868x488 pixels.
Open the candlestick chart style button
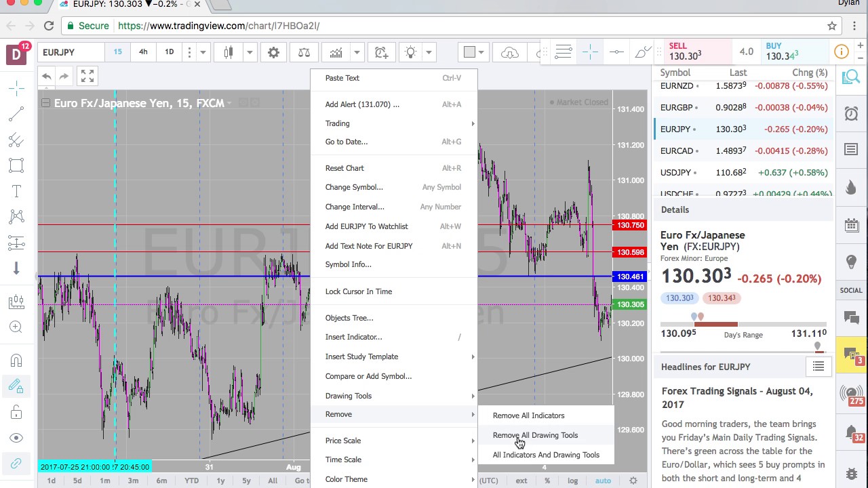pos(229,52)
